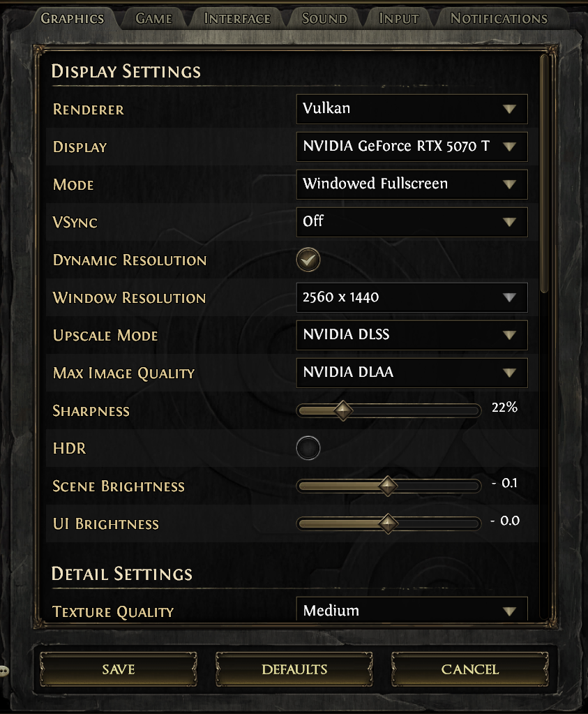Screen dimensions: 588x714
Task: Click the Upscale Mode dropdown arrow
Action: [509, 335]
